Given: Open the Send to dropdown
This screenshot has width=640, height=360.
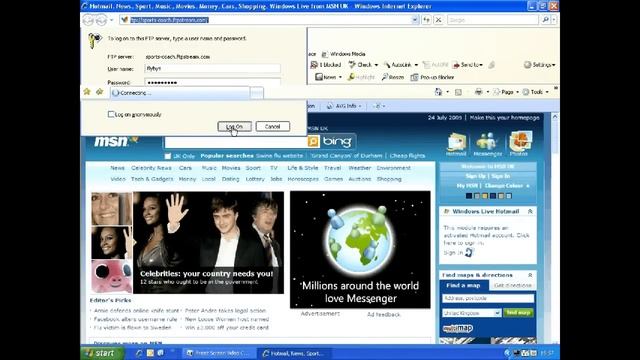Looking at the screenshot, I should [x=482, y=65].
